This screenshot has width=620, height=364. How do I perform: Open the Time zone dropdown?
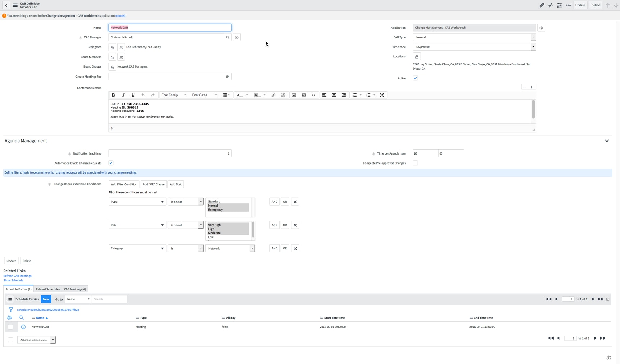click(x=474, y=47)
